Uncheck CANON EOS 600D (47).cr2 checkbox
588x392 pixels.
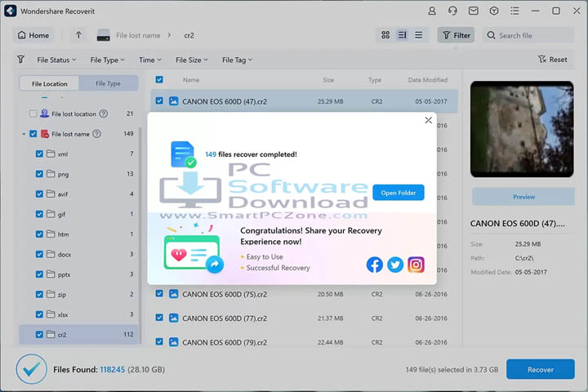point(159,101)
